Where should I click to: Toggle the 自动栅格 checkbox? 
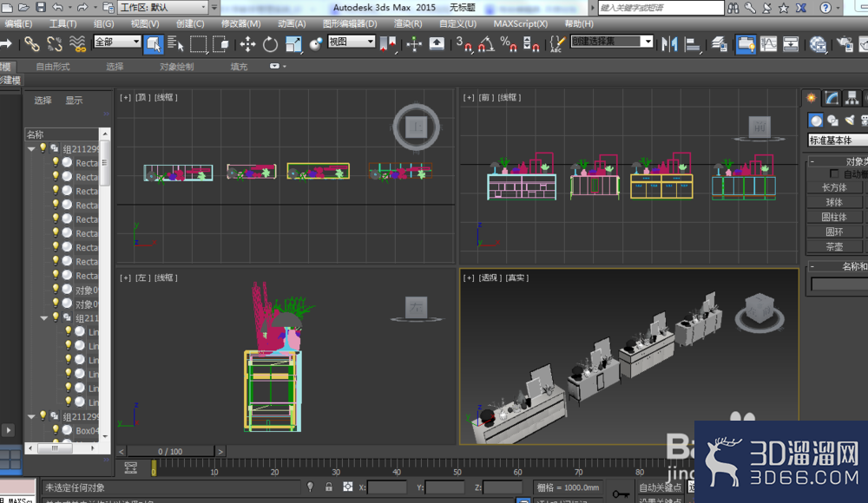833,174
